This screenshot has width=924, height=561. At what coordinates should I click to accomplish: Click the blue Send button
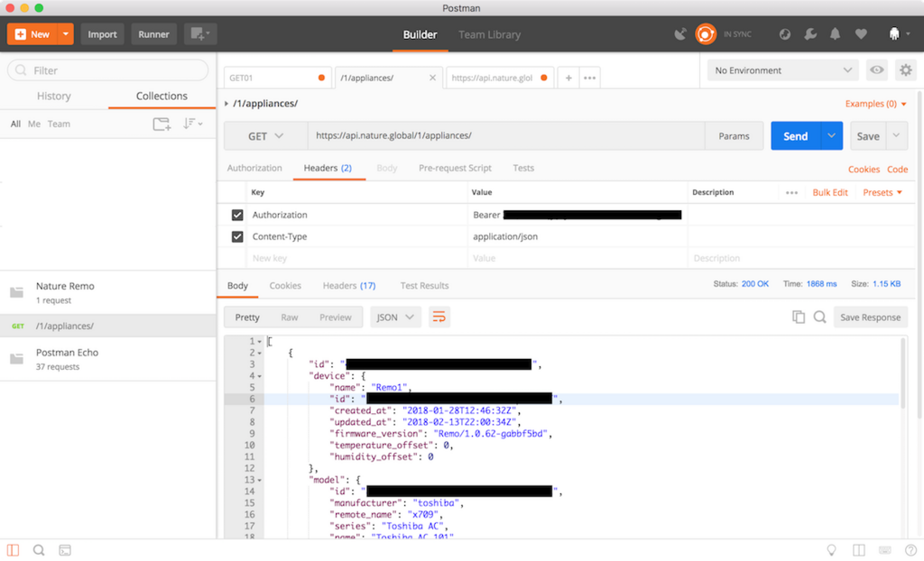(796, 136)
